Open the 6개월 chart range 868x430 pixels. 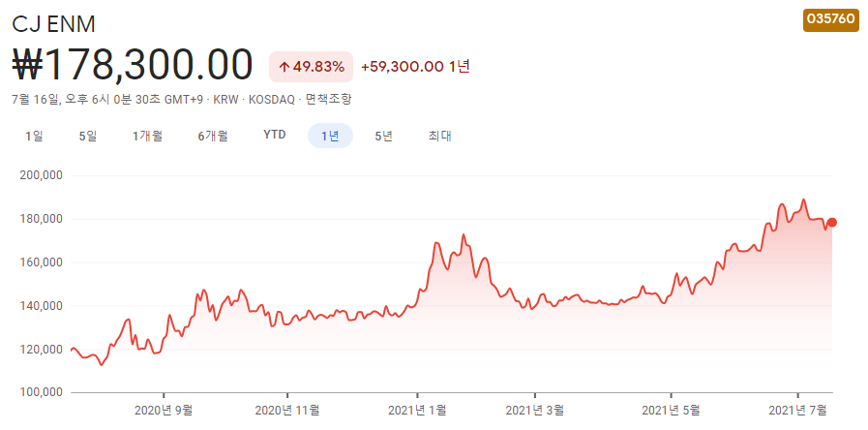(x=213, y=136)
